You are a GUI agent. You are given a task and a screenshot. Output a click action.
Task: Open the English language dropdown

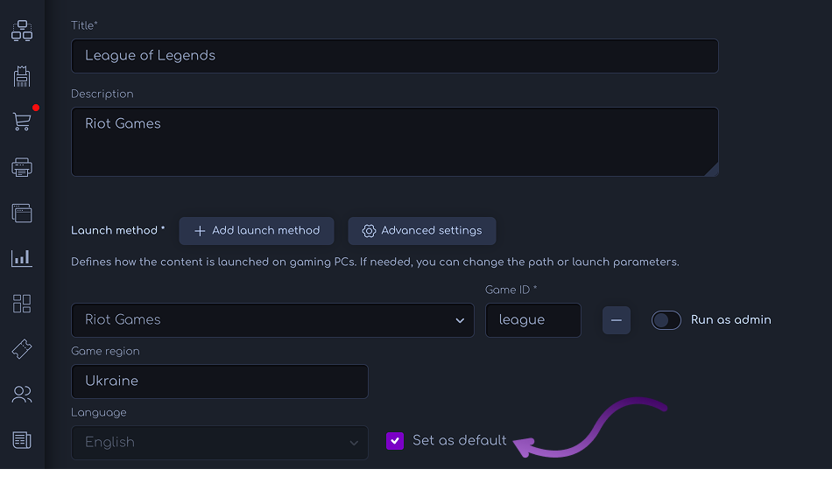click(x=220, y=443)
